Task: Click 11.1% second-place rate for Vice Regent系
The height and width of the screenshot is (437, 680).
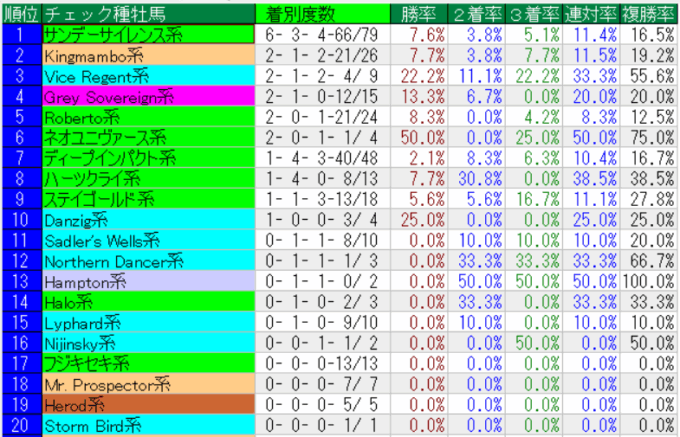Action: 476,76
